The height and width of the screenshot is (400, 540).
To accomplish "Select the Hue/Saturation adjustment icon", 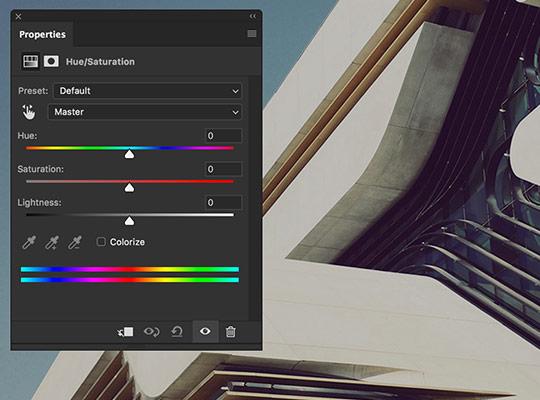I will 30,62.
